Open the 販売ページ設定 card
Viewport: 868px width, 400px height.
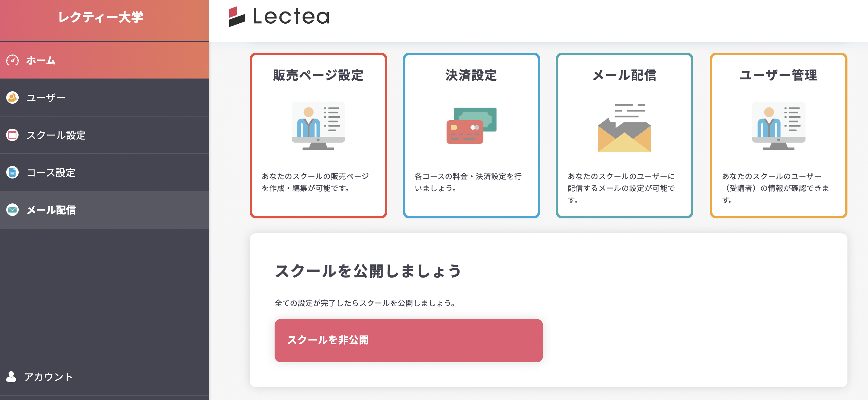click(x=318, y=135)
